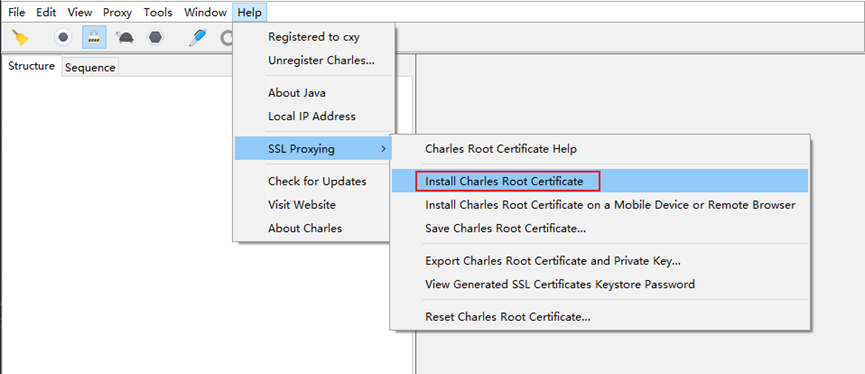
Task: Open the File menu
Action: 17,12
